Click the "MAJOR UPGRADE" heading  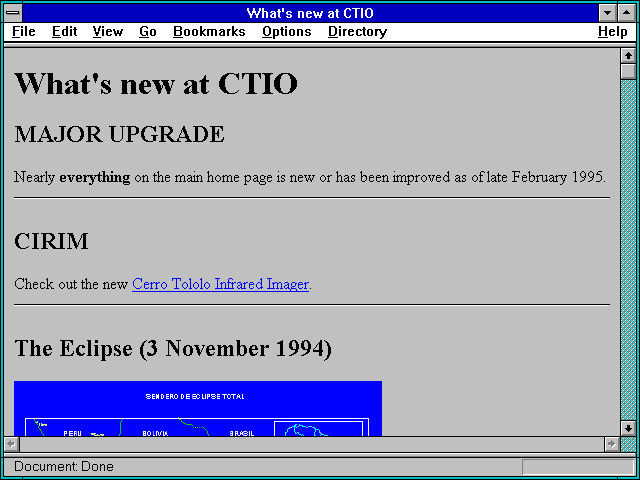pyautogui.click(x=119, y=134)
